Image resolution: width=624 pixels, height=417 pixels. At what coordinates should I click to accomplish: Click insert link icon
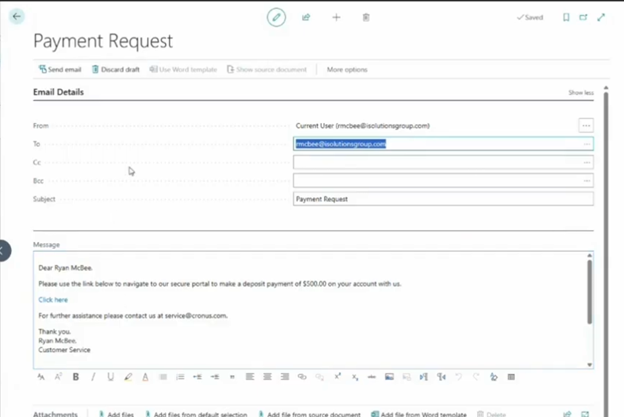[x=302, y=377]
